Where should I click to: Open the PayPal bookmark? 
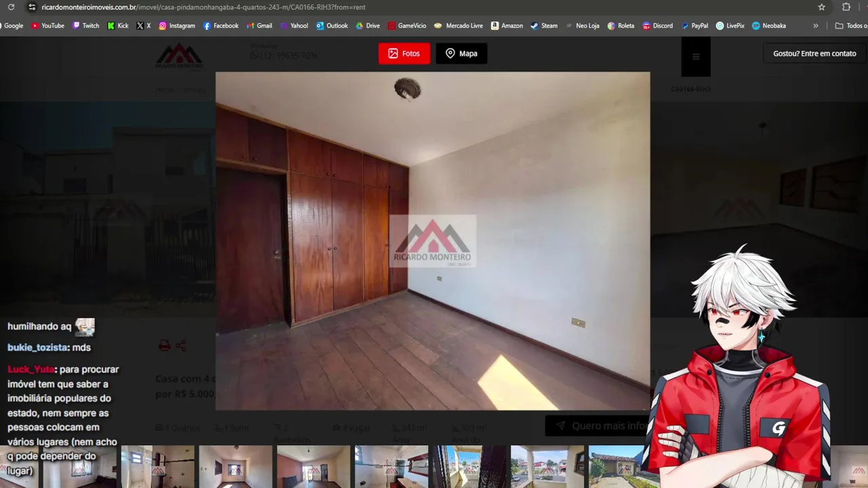tap(694, 26)
